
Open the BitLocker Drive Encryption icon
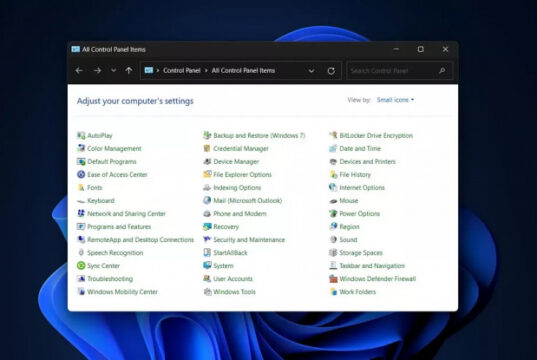(x=333, y=135)
